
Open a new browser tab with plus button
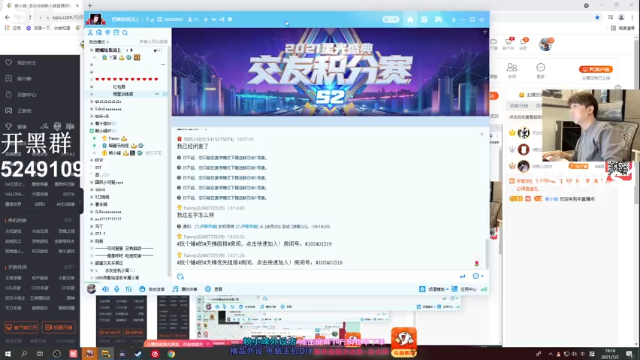(x=90, y=5)
